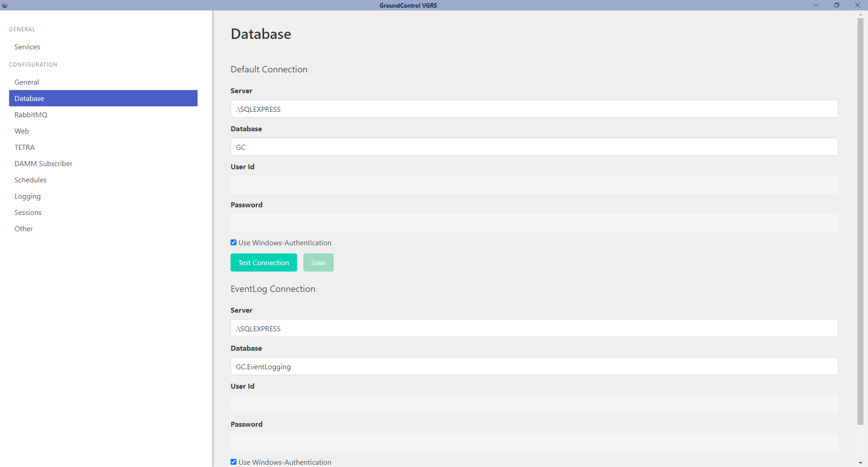Navigate to Logging settings
Viewport: 868px width, 467px height.
point(28,196)
